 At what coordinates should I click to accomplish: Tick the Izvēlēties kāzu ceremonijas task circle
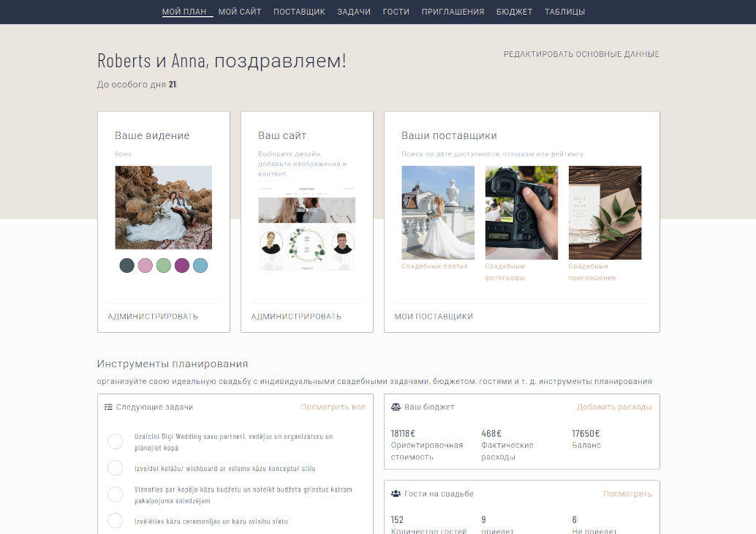115,521
